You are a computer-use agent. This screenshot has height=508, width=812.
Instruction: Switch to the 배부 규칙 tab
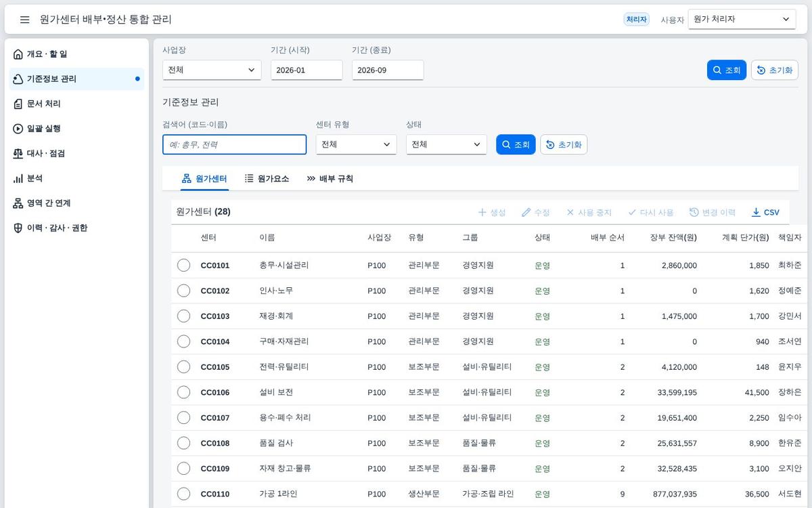point(330,179)
